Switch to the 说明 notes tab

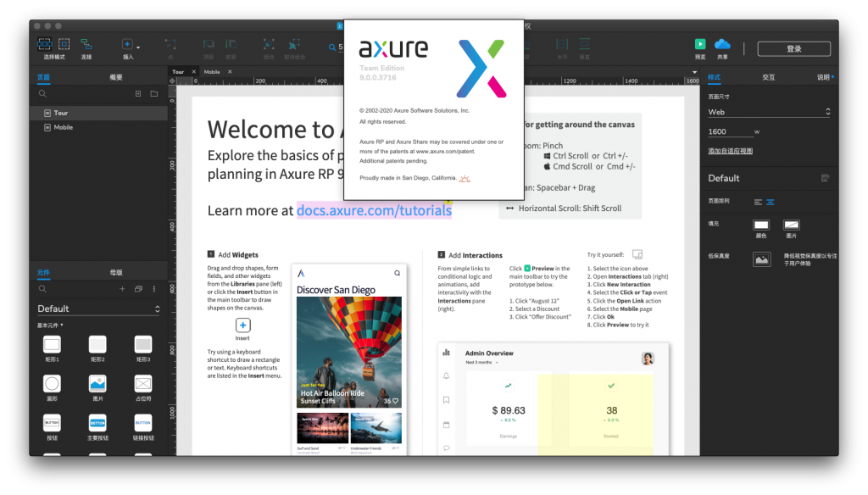(824, 77)
